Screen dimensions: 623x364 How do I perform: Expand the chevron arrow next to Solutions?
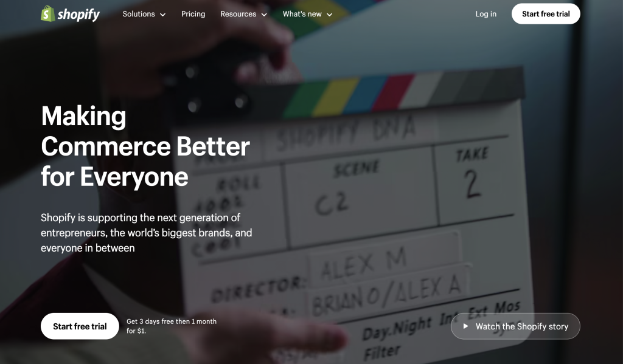(162, 15)
